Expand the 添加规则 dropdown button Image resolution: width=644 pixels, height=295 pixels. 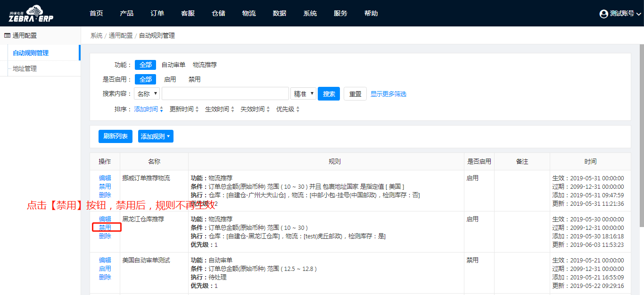tap(156, 136)
